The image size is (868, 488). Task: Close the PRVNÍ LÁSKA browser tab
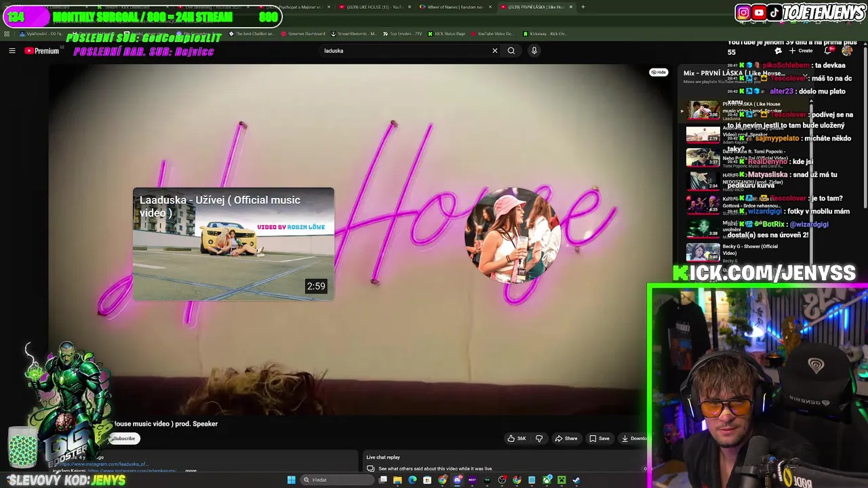571,7
